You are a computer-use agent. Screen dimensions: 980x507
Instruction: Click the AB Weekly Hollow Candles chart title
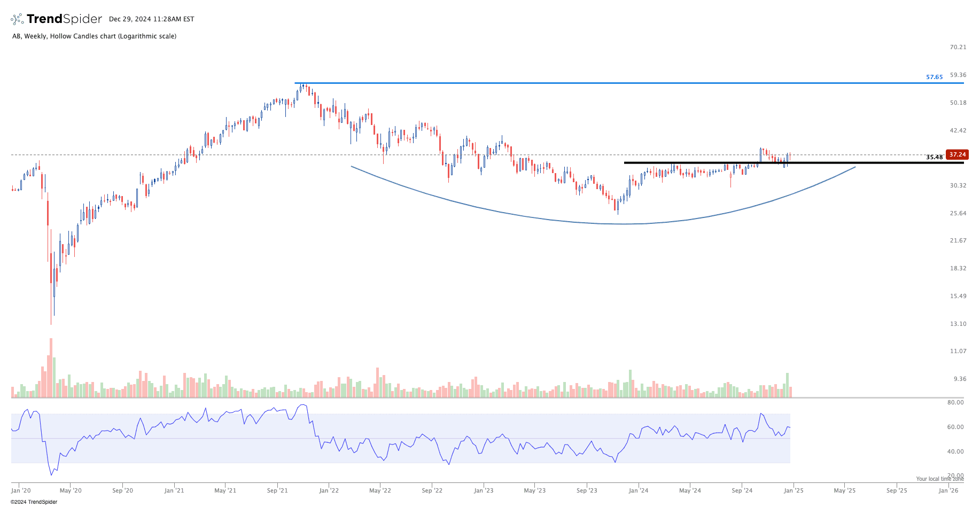click(94, 36)
